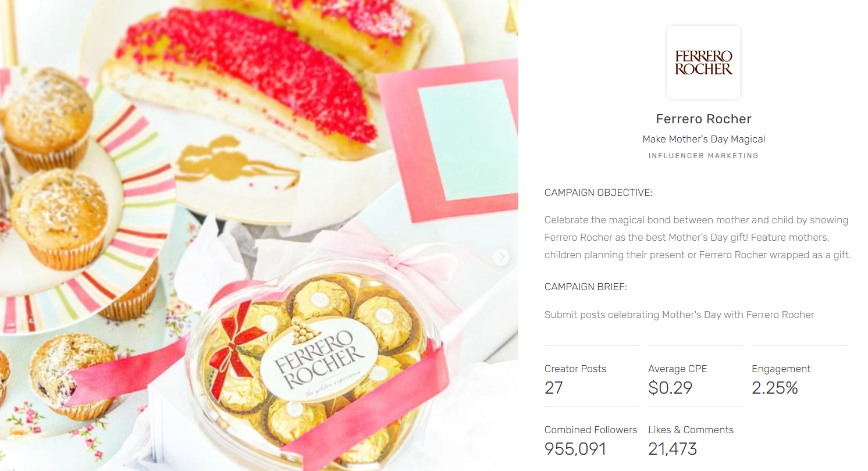The image size is (868, 471).
Task: Click the Campaign Brief heading
Action: pyautogui.click(x=585, y=287)
